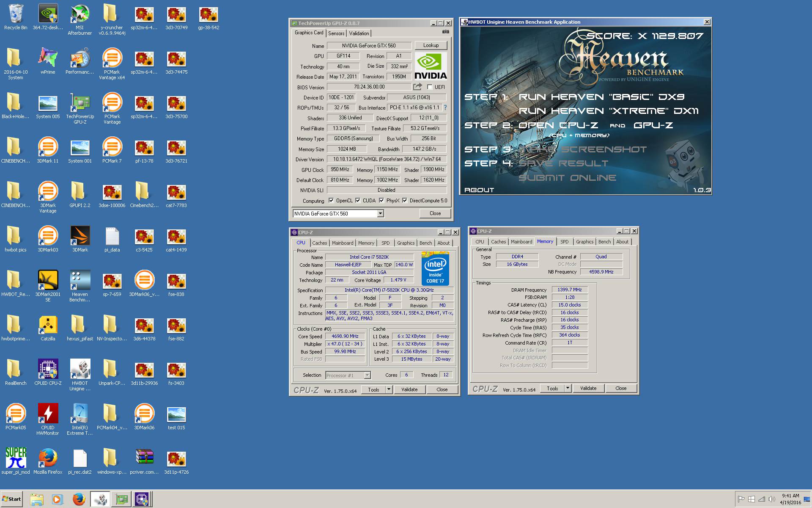The width and height of the screenshot is (812, 508).
Task: Open Processor #1 selection dropdown
Action: [x=367, y=375]
